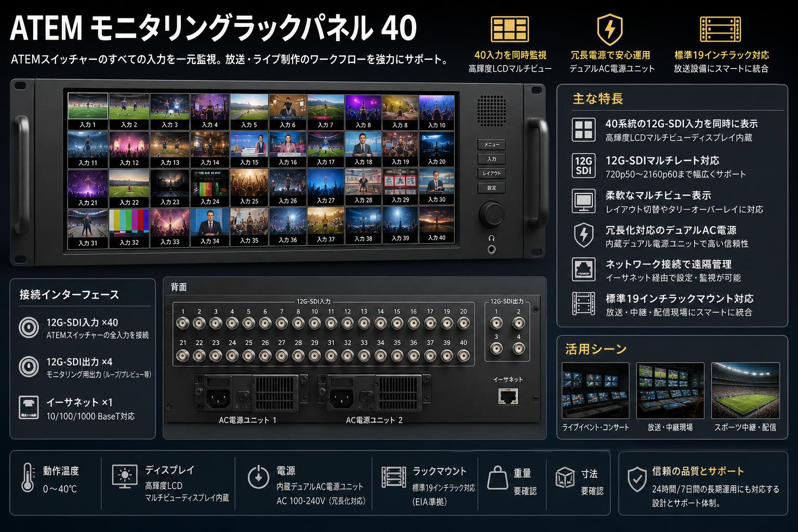Click the box icon beside 寸法

[x=565, y=477]
